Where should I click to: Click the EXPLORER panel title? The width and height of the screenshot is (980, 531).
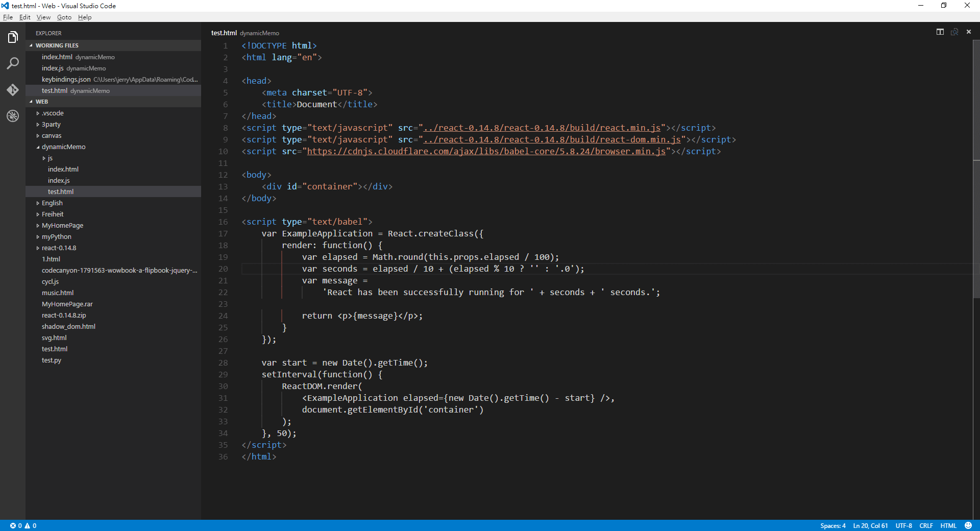[x=48, y=33]
